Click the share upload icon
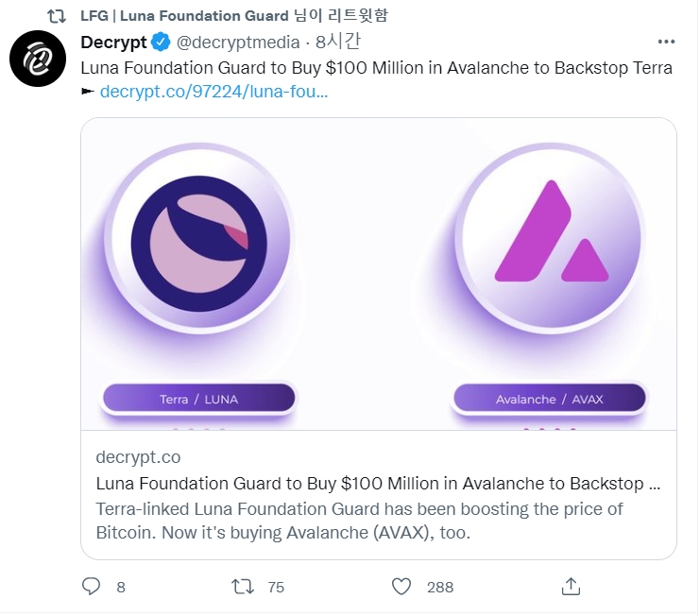 click(x=571, y=587)
